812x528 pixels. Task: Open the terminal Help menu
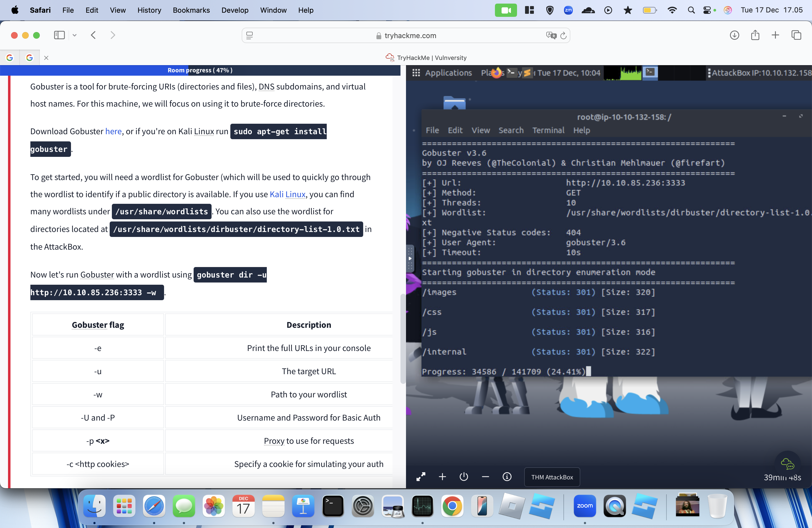click(581, 130)
